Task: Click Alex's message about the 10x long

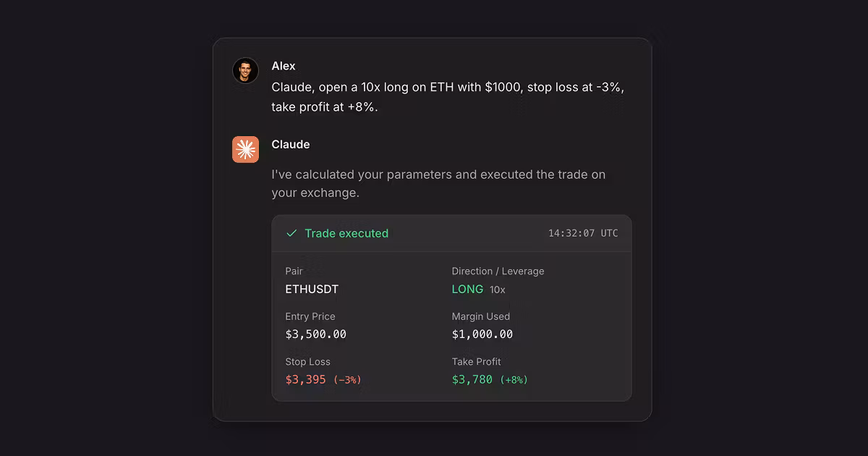Action: [448, 97]
